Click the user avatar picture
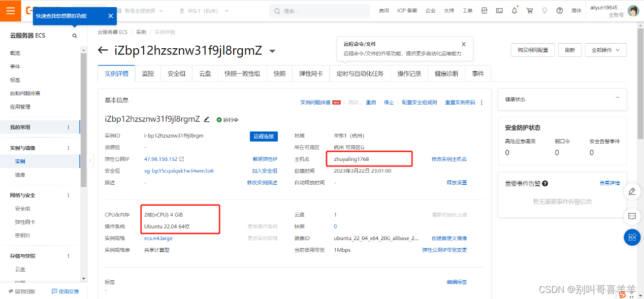Image resolution: width=644 pixels, height=299 pixels. point(633,11)
